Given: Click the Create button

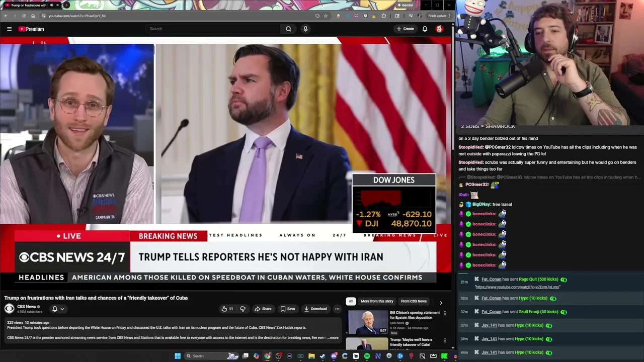Looking at the screenshot, I should (405, 29).
